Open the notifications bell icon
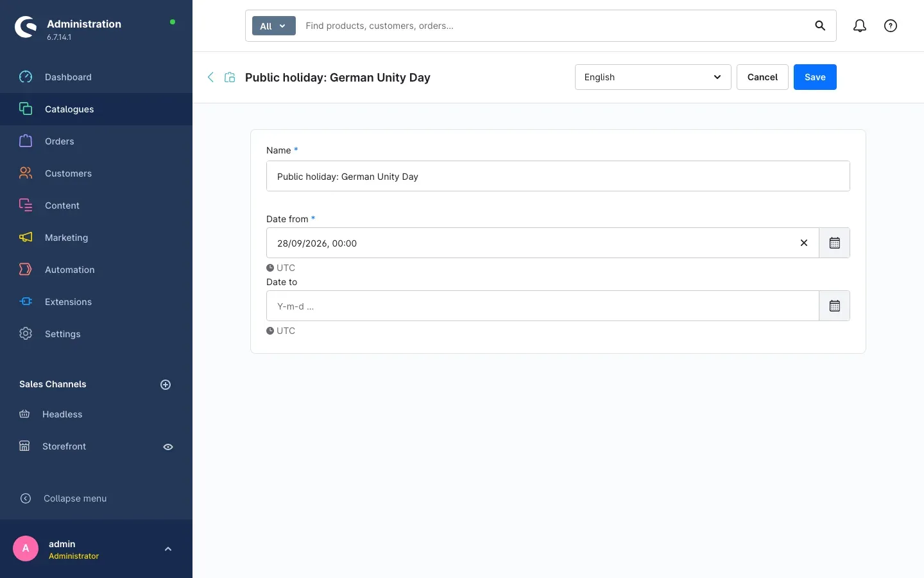Image resolution: width=924 pixels, height=578 pixels. coord(860,26)
